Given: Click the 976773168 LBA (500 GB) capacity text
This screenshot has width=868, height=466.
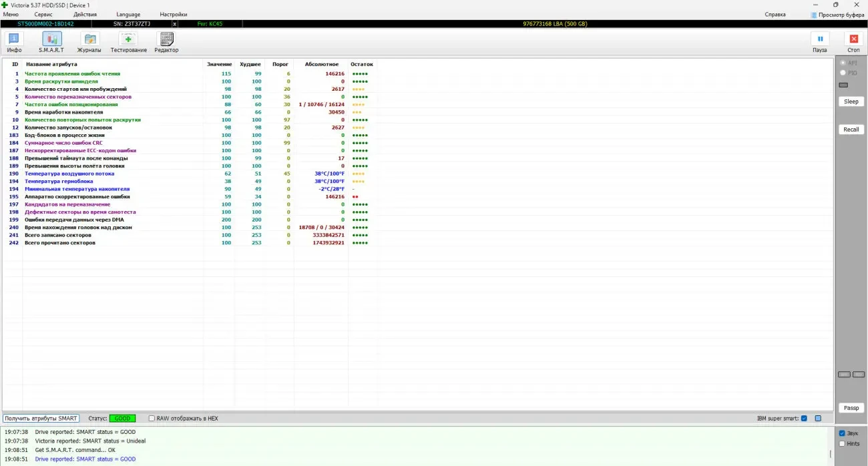Looking at the screenshot, I should pos(555,24).
